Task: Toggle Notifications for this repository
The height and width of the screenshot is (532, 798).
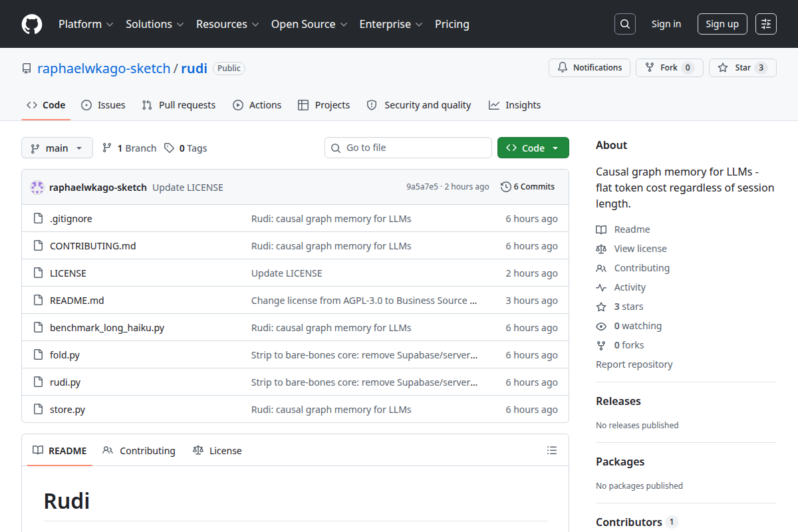Action: click(589, 68)
